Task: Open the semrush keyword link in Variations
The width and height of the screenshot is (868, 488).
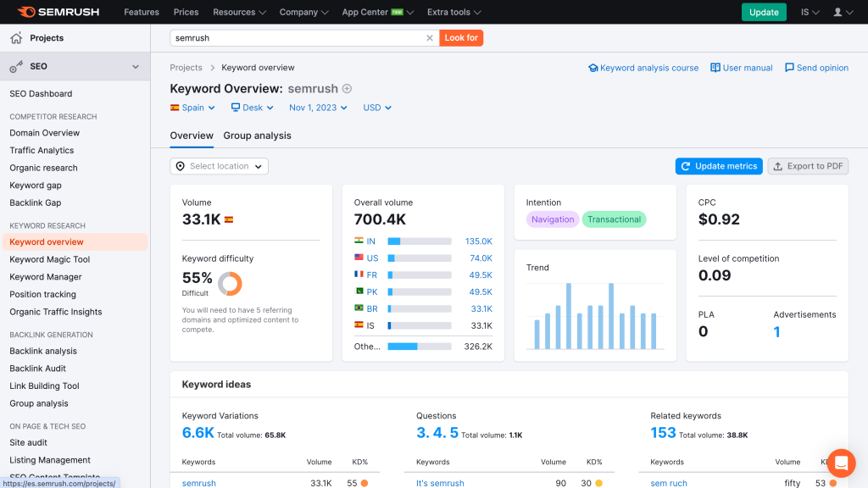Action: (x=199, y=483)
